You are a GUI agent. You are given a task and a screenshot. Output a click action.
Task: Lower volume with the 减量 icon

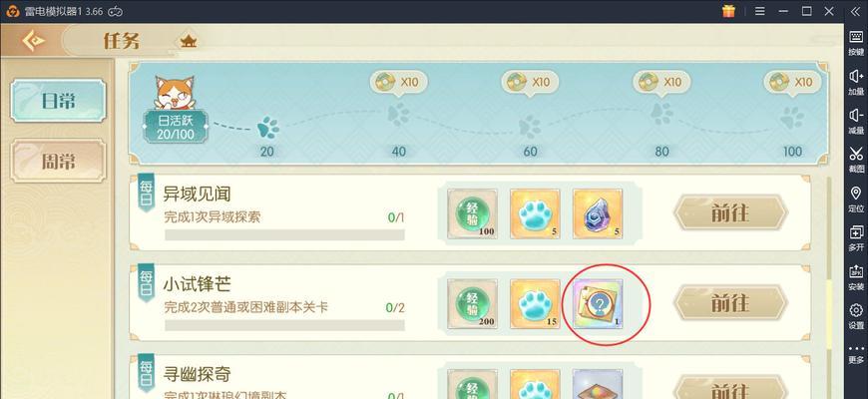(856, 121)
